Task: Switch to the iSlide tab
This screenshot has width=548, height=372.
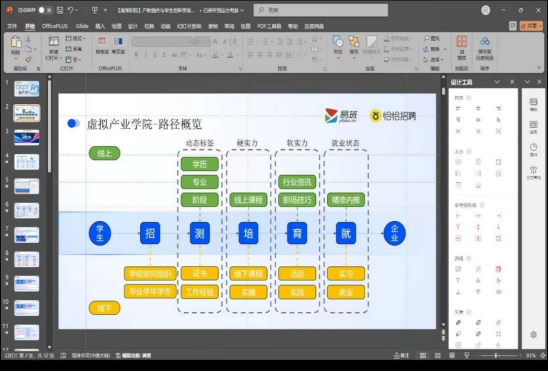Action: (82, 26)
